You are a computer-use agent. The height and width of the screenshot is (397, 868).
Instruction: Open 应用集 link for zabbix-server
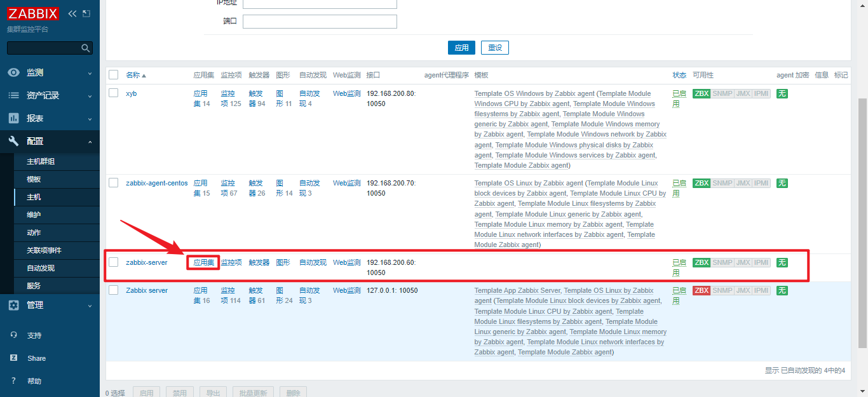tap(204, 262)
